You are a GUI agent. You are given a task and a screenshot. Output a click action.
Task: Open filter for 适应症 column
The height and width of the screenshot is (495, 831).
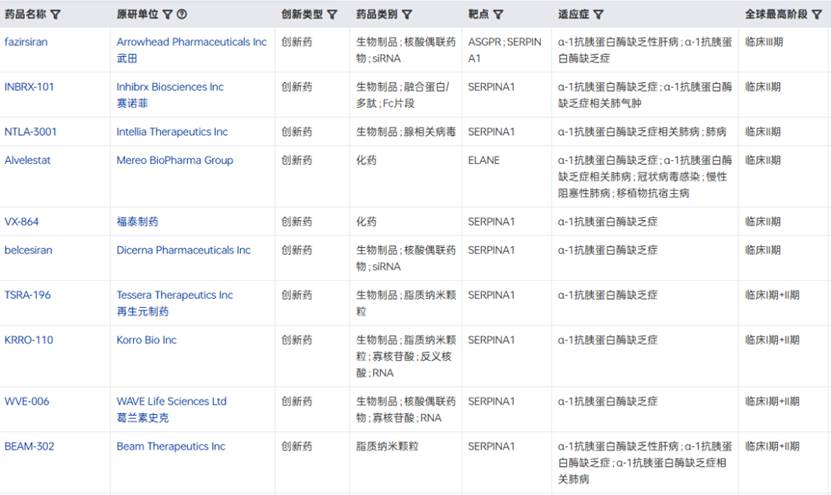(x=598, y=15)
